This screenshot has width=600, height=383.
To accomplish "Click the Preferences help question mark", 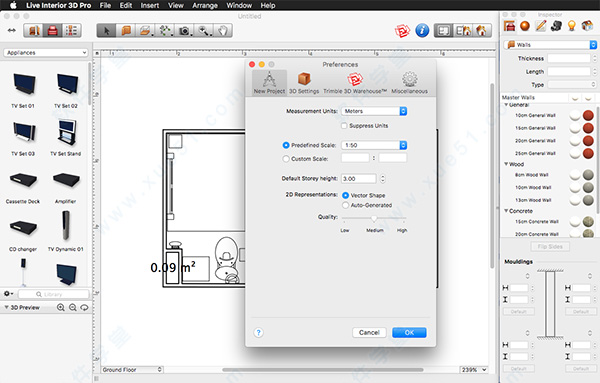I will (258, 332).
